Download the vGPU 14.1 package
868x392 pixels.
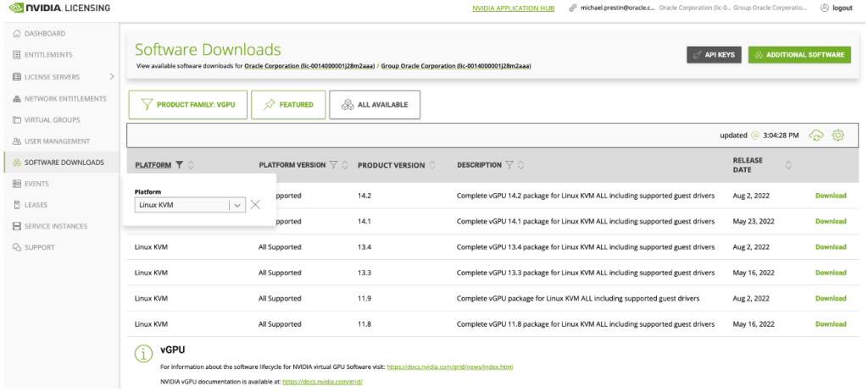831,221
